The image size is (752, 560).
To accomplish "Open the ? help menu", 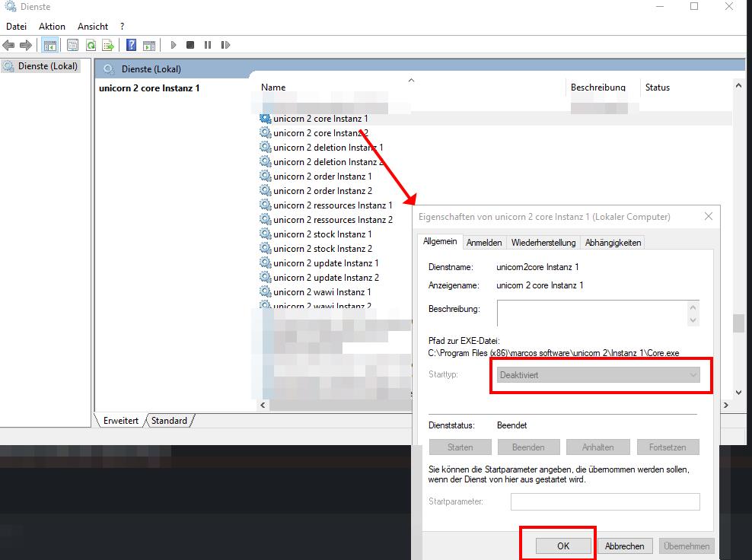I will (123, 27).
